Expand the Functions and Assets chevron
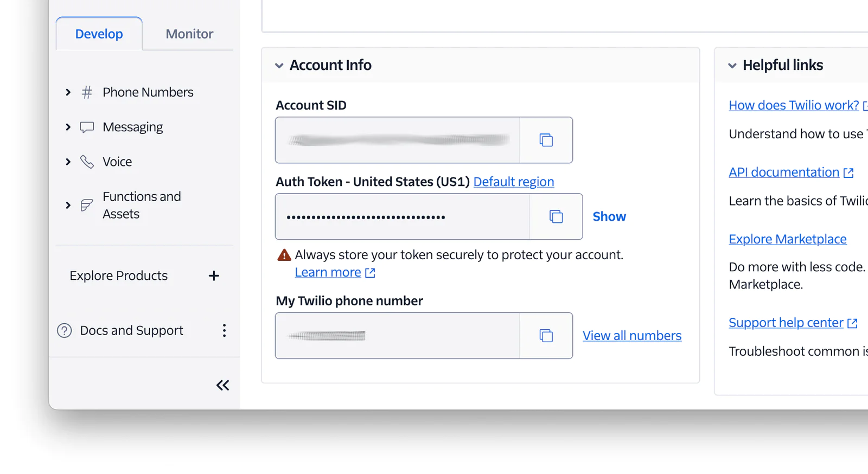This screenshot has height=474, width=868. click(68, 205)
